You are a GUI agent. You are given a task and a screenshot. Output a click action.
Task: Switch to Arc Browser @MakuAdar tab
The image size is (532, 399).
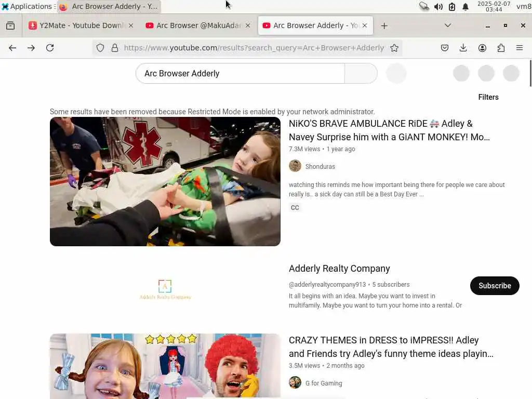198,25
